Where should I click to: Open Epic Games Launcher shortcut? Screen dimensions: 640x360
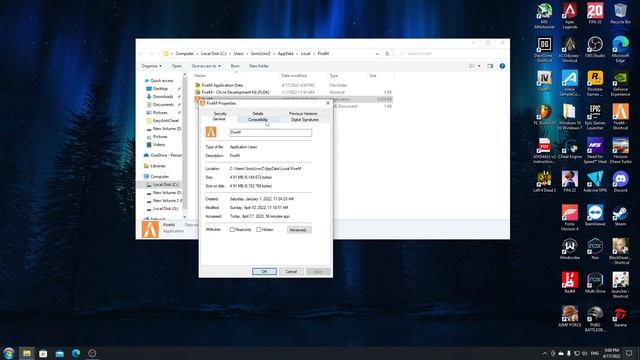coord(595,117)
